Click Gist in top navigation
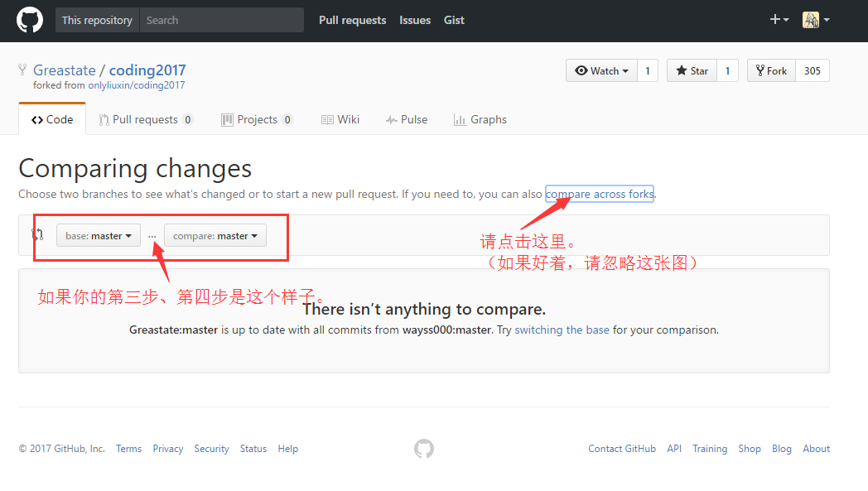 click(454, 20)
